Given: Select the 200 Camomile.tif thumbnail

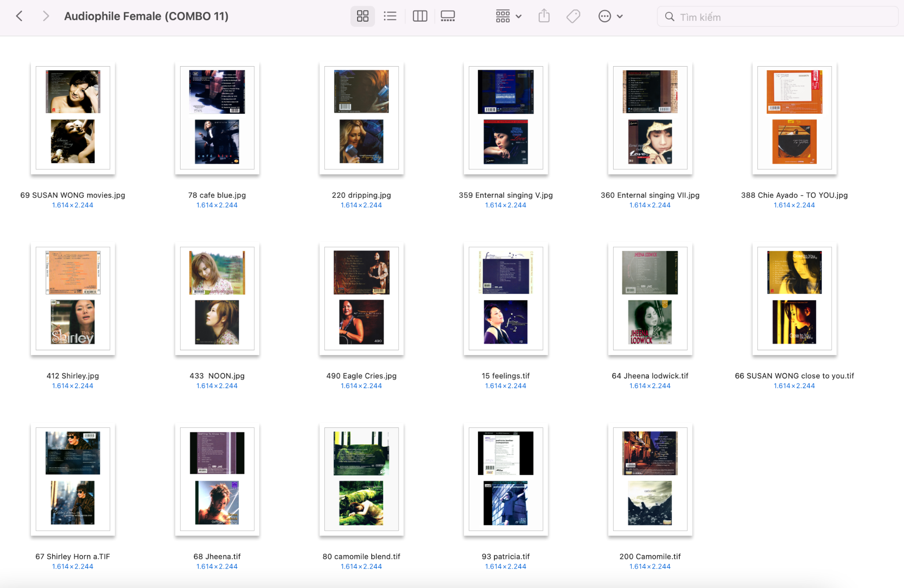Looking at the screenshot, I should coord(650,479).
